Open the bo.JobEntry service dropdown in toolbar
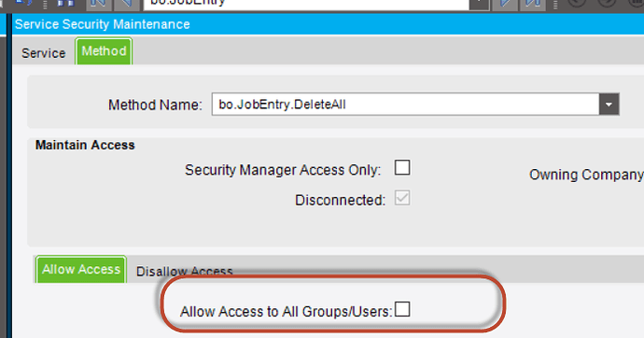Screen dimensions: 644x338 pyautogui.click(x=479, y=4)
